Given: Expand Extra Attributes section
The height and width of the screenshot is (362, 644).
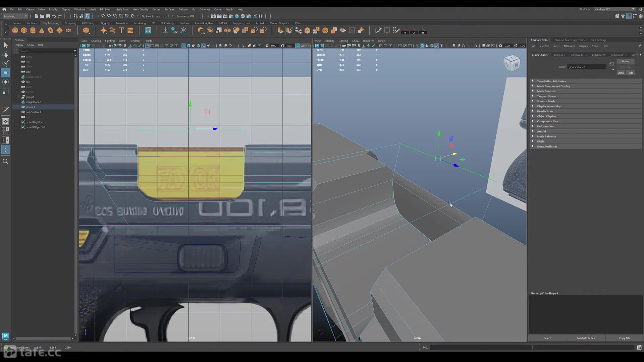Looking at the screenshot, I should [533, 146].
